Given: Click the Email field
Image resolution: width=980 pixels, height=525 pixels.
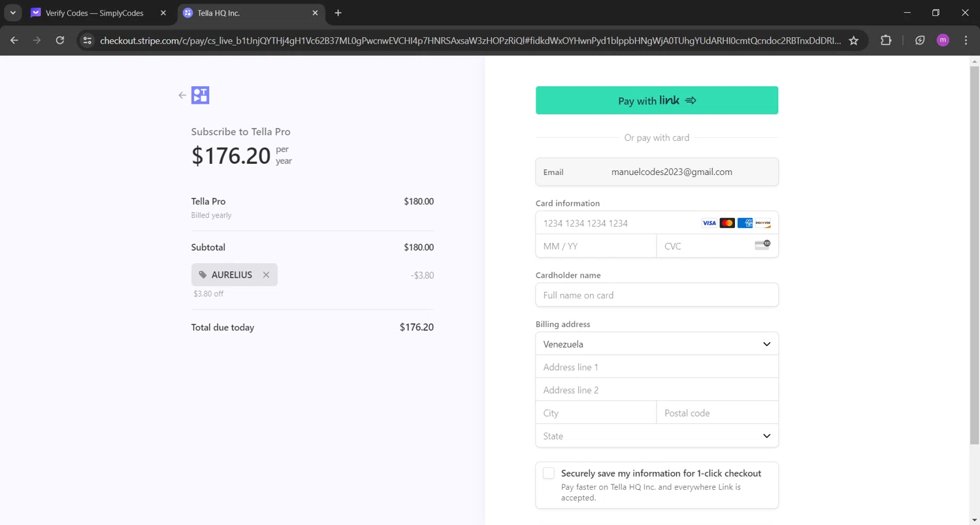Looking at the screenshot, I should tap(657, 172).
